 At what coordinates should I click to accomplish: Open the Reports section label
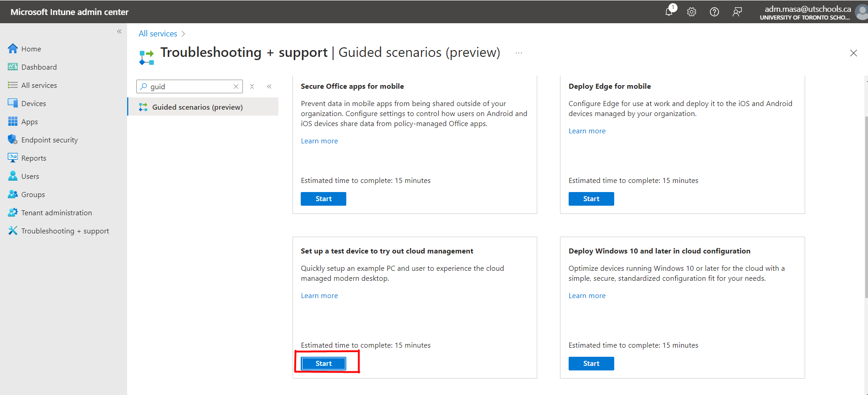[34, 158]
